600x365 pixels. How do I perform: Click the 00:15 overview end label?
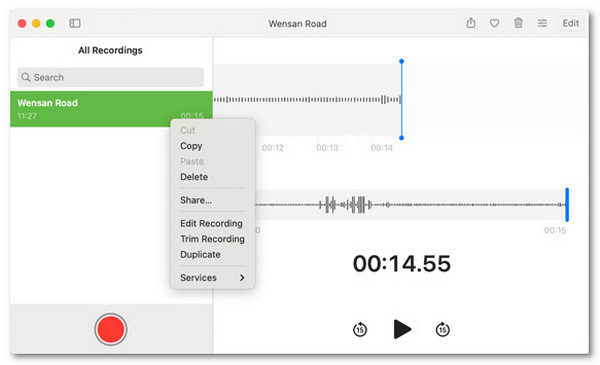pos(555,230)
